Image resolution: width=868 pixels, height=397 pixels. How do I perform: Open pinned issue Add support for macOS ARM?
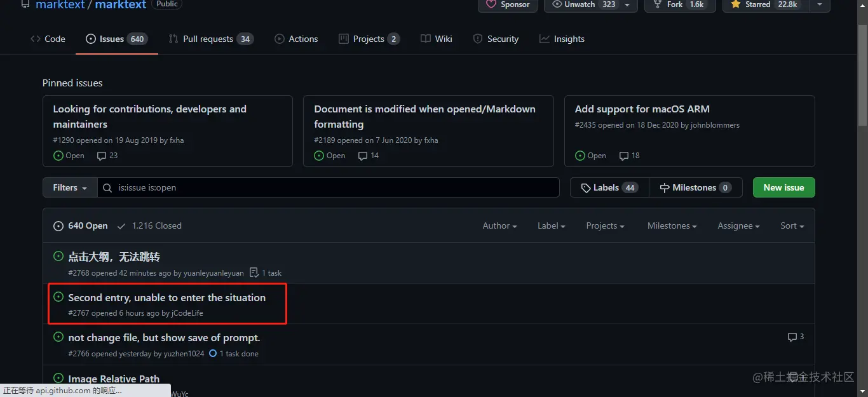coord(642,109)
